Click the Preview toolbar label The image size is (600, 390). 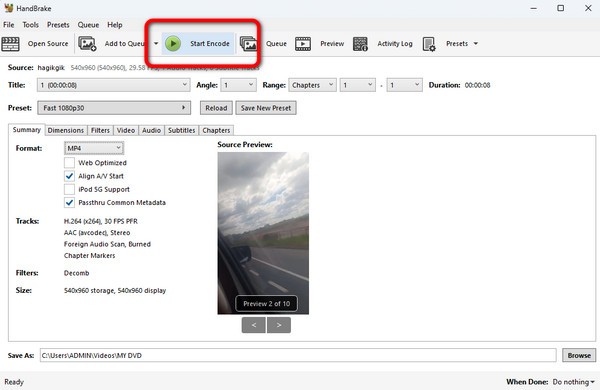332,44
